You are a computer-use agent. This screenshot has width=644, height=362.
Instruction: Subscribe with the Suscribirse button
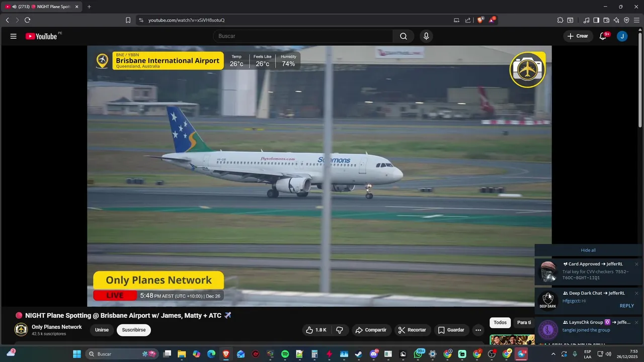pos(134,330)
